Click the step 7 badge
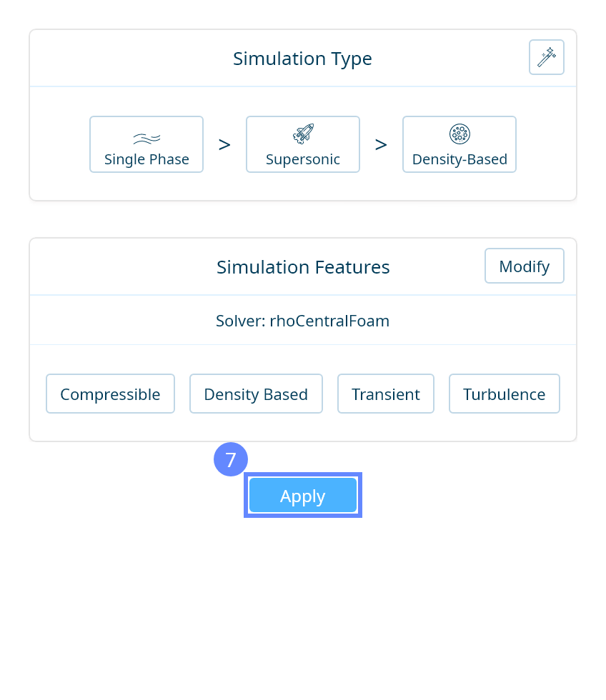The image size is (606, 700). click(x=231, y=459)
